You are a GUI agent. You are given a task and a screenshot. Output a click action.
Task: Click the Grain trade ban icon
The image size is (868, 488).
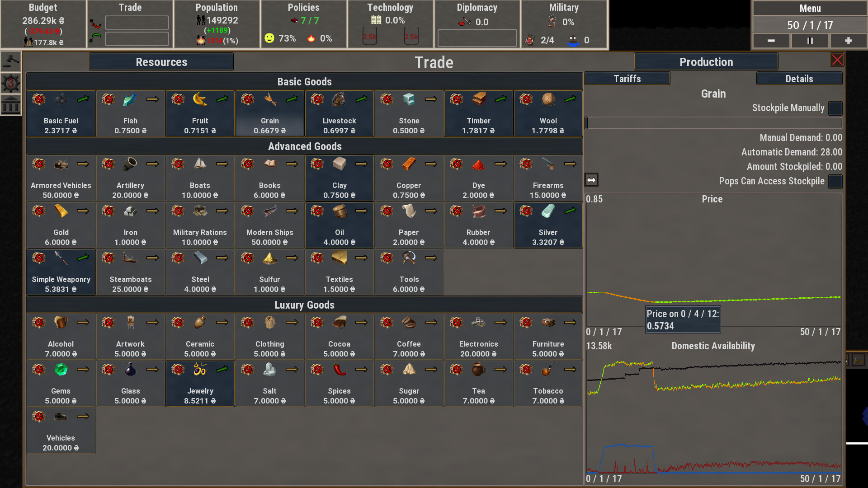click(248, 99)
